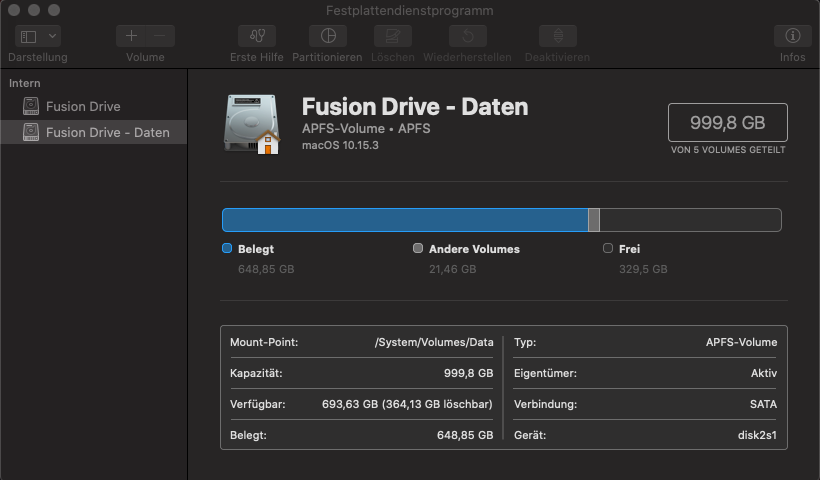Click the Darstellung sidebar view icon

click(x=28, y=36)
